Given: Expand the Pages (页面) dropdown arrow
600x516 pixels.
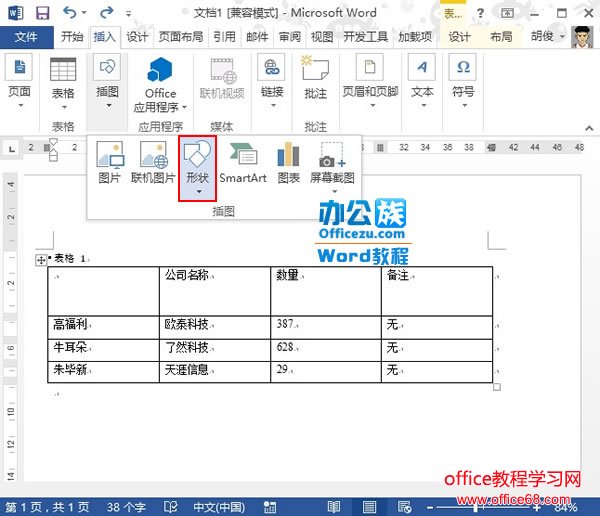Looking at the screenshot, I should (21, 105).
